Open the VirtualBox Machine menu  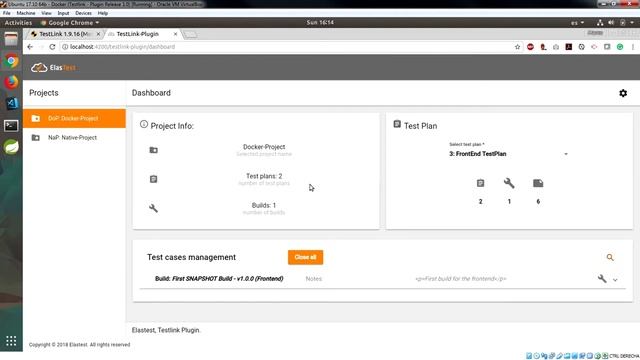(x=26, y=13)
